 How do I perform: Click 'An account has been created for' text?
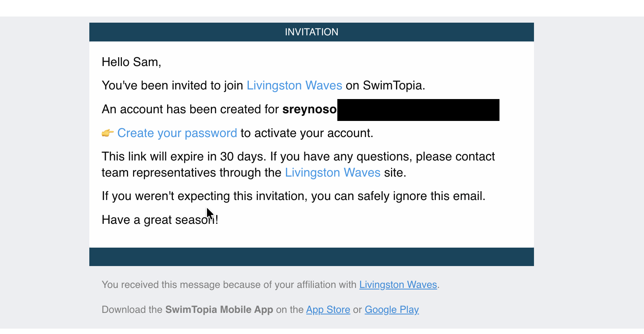190,109
